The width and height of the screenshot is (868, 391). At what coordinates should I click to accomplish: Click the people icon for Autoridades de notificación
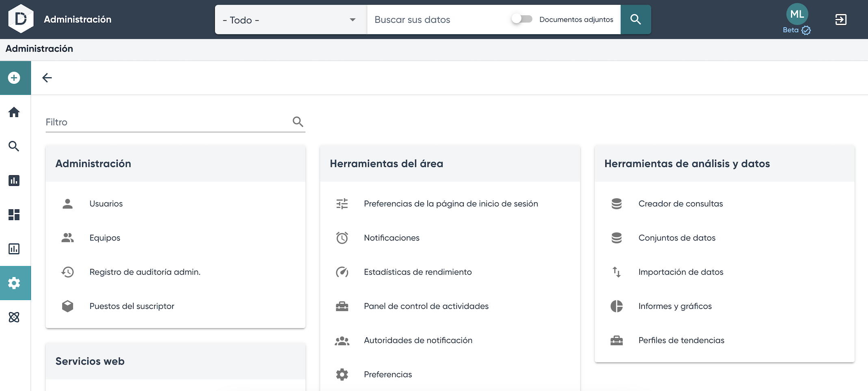point(342,341)
